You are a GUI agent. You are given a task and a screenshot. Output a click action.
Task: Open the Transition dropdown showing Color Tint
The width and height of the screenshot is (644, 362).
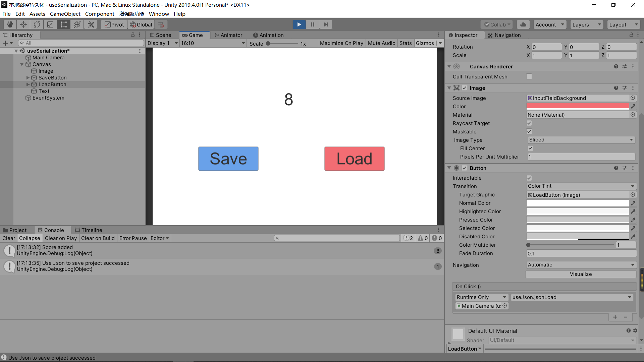point(581,186)
